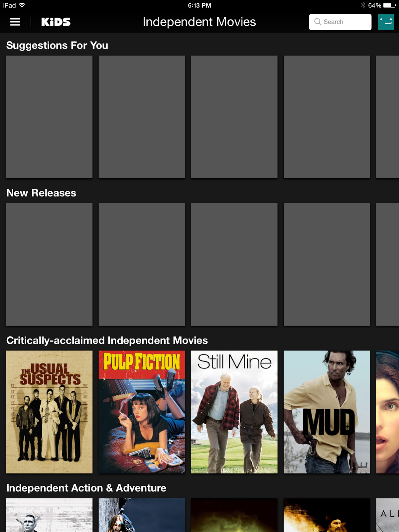The image size is (399, 532).
Task: Click the Search input field
Action: tap(340, 22)
